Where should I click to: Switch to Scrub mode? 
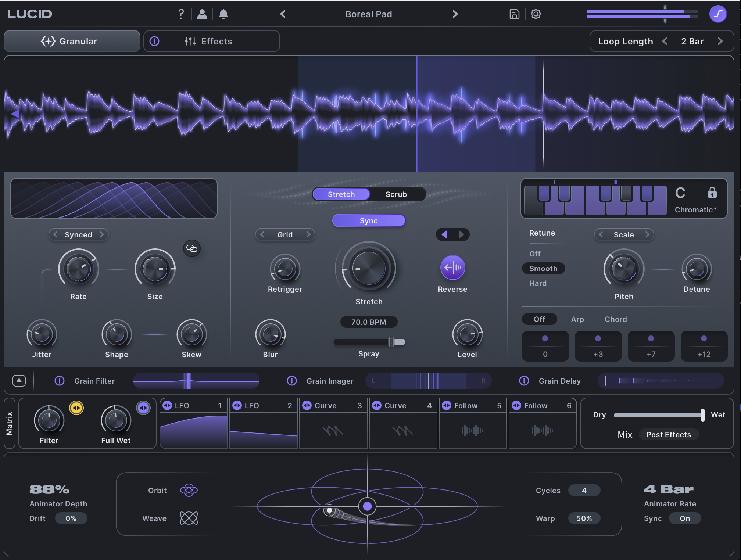(x=396, y=194)
